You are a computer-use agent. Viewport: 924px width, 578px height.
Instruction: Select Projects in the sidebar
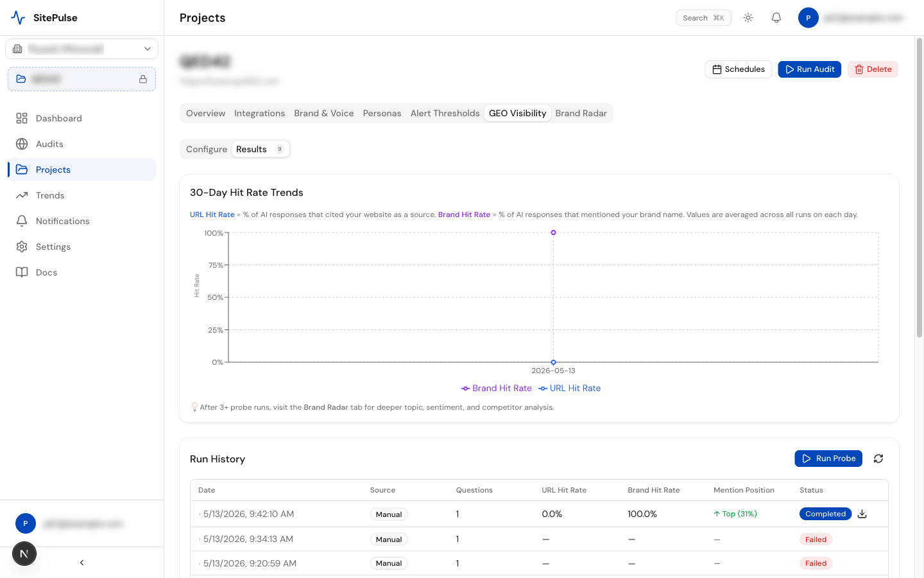click(81, 170)
